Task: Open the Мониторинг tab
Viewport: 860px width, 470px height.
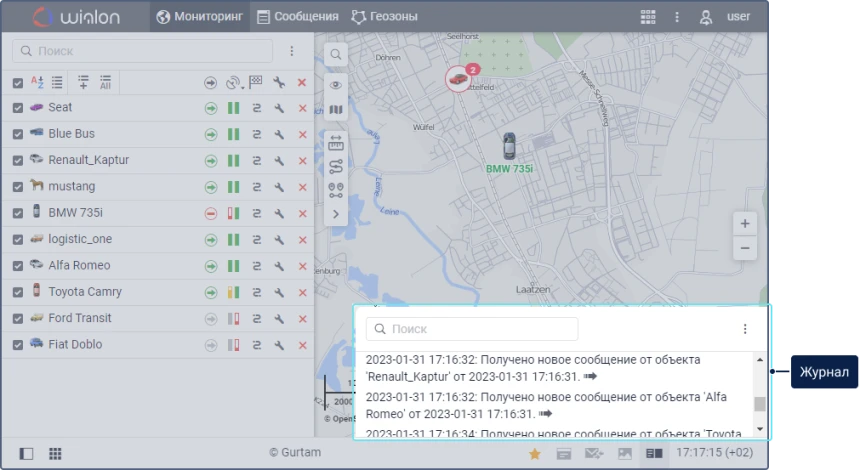Action: point(200,16)
